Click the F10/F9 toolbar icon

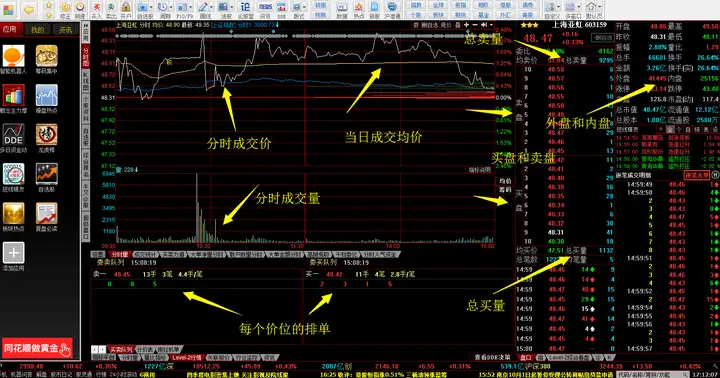click(x=182, y=7)
